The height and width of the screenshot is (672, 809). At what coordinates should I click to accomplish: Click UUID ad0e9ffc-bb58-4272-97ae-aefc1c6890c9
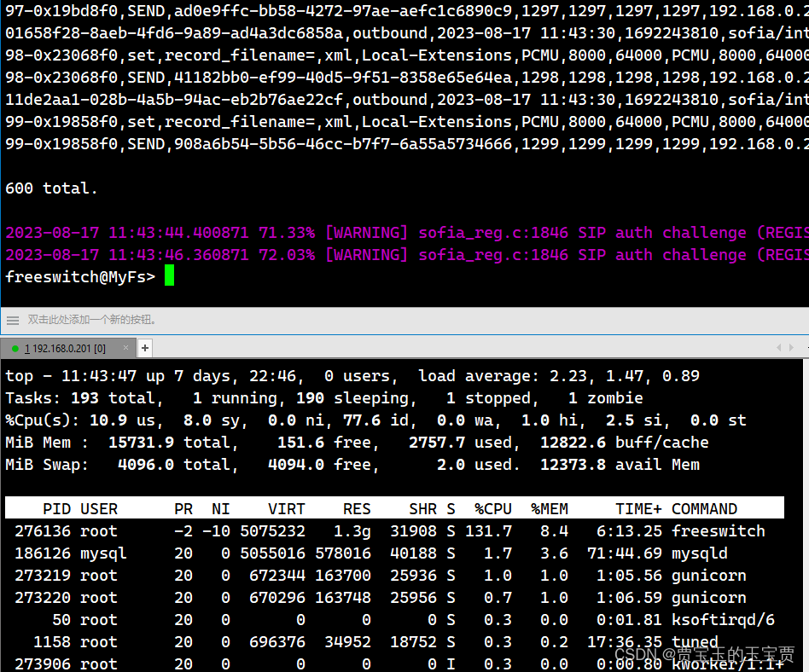pyautogui.click(x=342, y=11)
